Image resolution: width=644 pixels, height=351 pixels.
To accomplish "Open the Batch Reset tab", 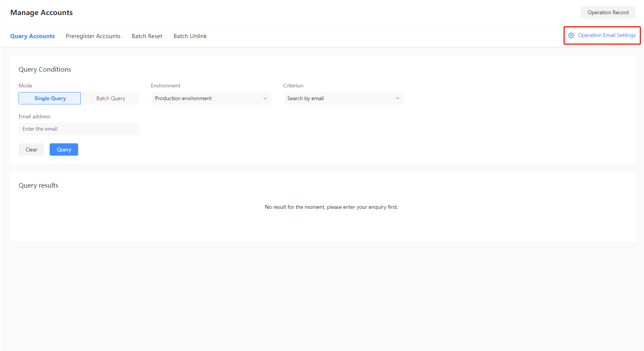I will tap(147, 36).
